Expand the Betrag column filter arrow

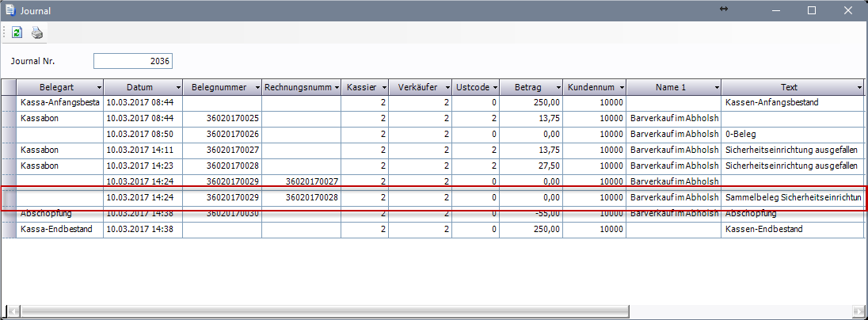[x=557, y=86]
